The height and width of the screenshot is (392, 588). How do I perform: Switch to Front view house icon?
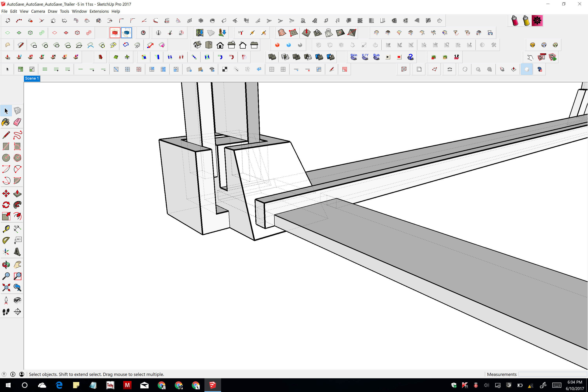coord(220,45)
